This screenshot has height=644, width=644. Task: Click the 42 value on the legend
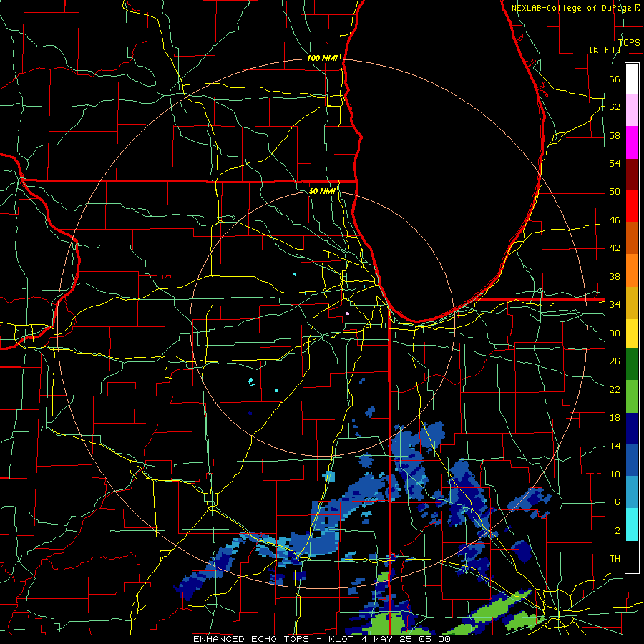[x=615, y=248]
